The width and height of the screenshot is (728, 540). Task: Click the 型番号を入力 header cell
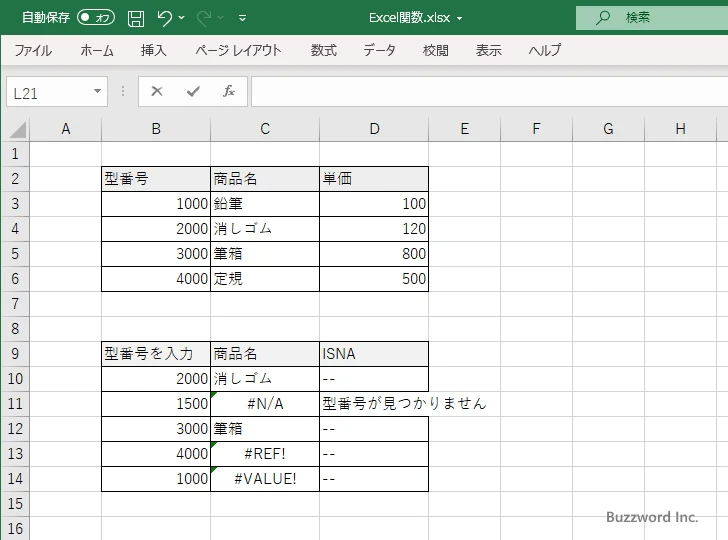pos(156,354)
